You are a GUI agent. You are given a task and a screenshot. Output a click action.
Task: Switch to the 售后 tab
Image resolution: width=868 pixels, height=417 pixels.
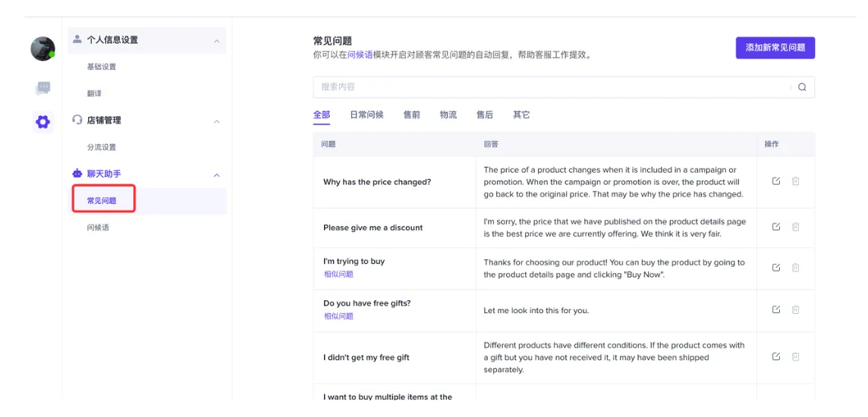click(485, 114)
